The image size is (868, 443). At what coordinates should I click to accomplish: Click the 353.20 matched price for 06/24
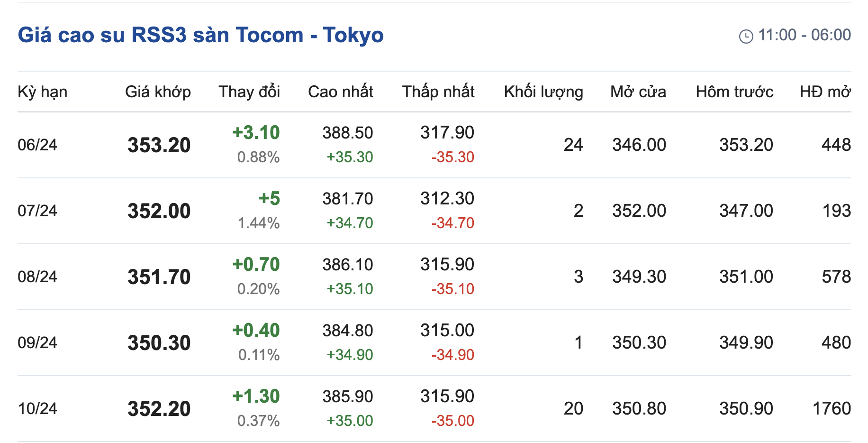tap(159, 145)
